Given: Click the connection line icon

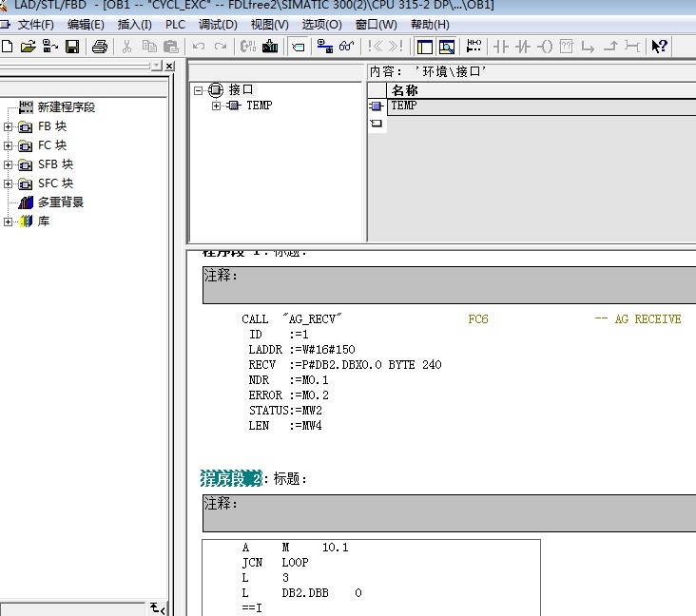Looking at the screenshot, I should [632, 47].
